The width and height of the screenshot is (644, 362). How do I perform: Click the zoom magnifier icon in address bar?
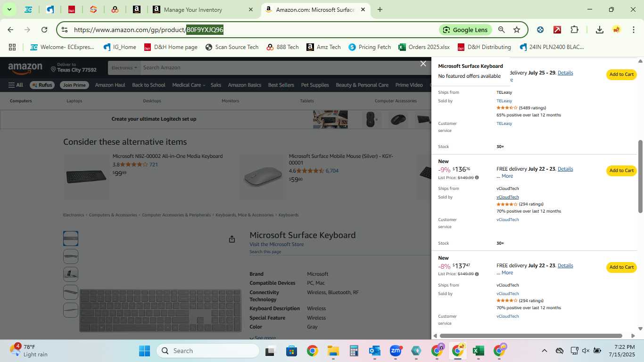(502, 30)
